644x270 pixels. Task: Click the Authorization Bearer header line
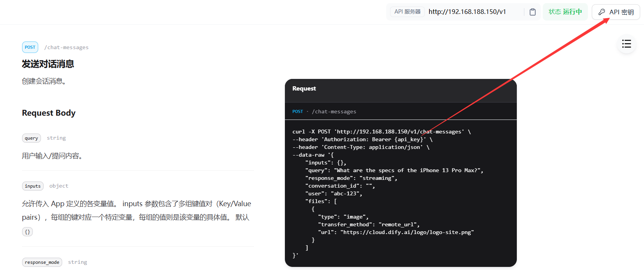[362, 140]
